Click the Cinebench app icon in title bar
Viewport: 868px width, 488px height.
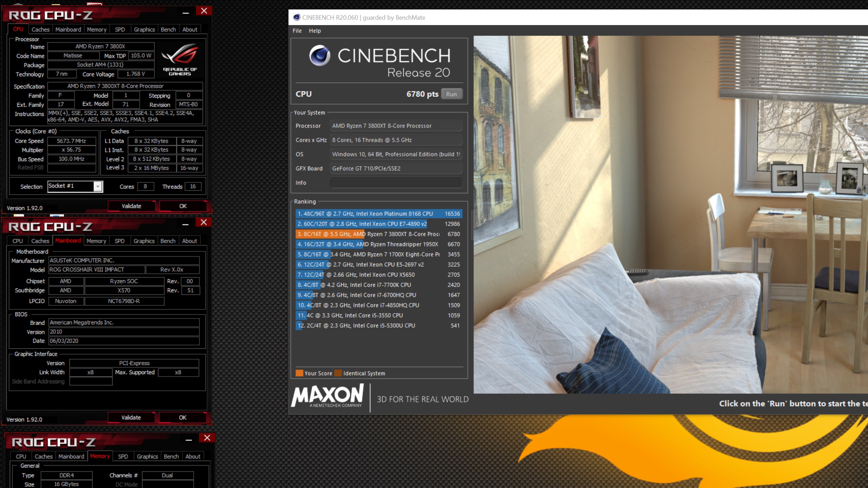click(297, 17)
